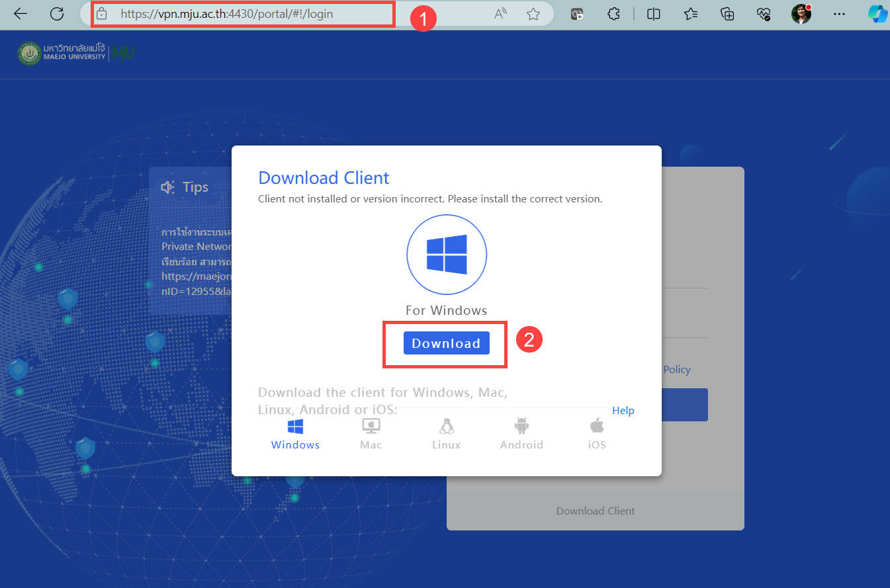Open the Favorites list icon

pyautogui.click(x=691, y=14)
